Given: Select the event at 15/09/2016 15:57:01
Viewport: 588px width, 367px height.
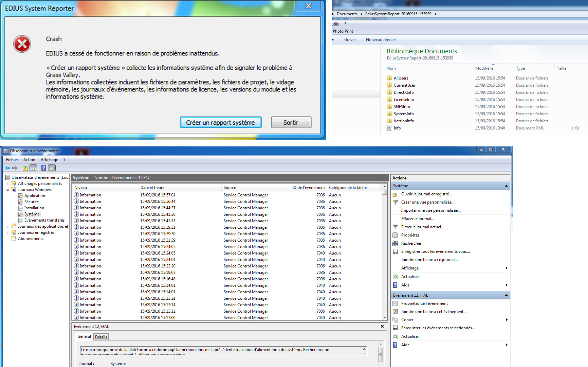Looking at the screenshot, I should pyautogui.click(x=227, y=195).
